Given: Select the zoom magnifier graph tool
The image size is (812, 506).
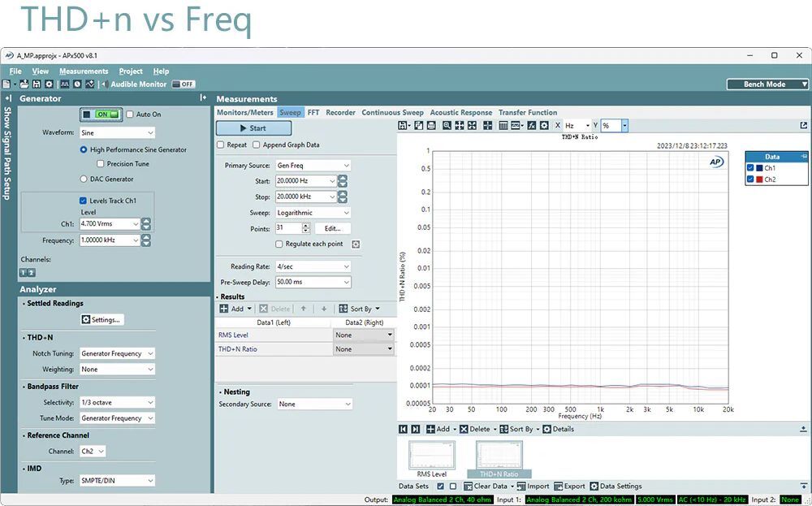Looking at the screenshot, I should 447,125.
